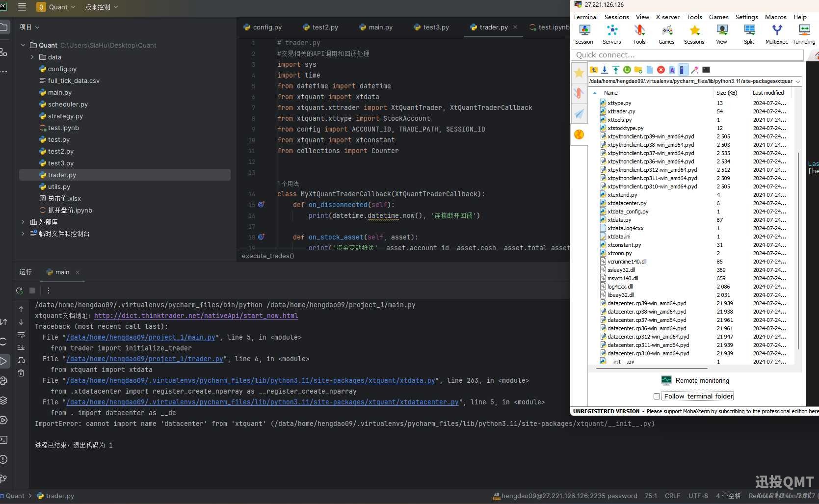Open Python Packages layers icon in sidebar
819x504 pixels.
pyautogui.click(x=3, y=400)
